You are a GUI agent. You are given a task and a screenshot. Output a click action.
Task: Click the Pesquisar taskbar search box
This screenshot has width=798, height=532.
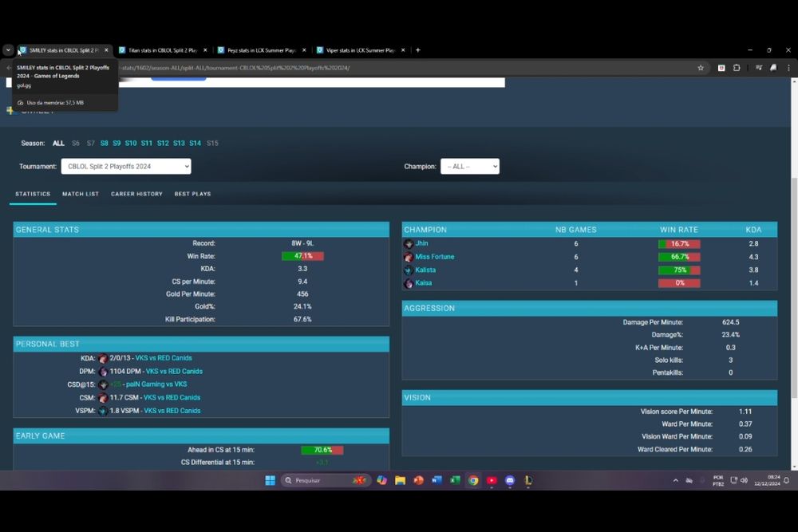pos(326,481)
